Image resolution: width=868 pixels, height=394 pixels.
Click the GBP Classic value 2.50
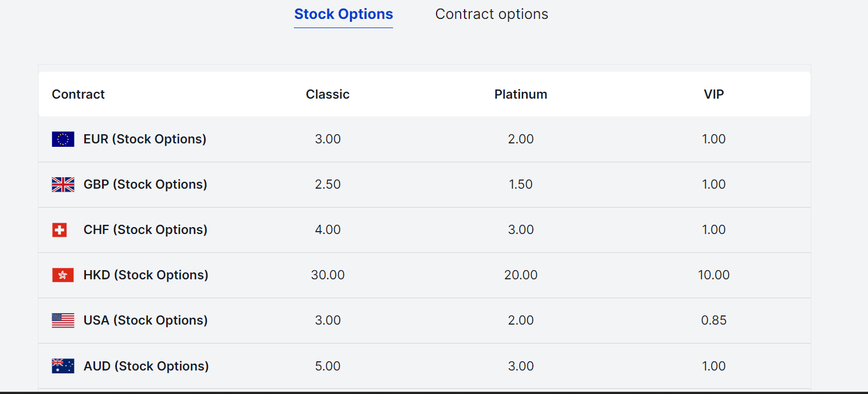click(x=328, y=185)
